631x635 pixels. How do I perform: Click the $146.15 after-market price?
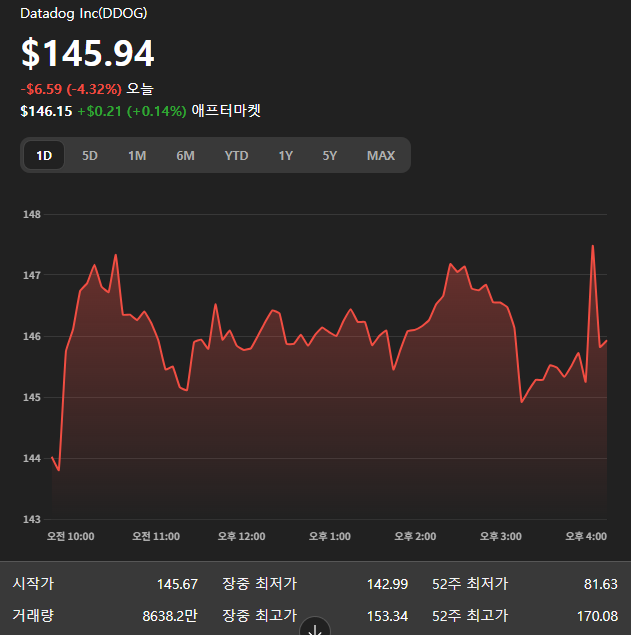(46, 111)
